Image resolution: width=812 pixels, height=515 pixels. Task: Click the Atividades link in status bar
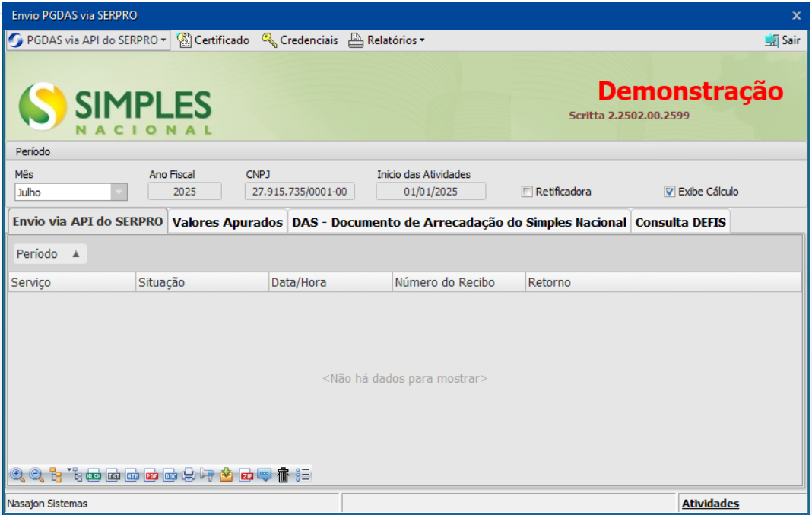710,504
